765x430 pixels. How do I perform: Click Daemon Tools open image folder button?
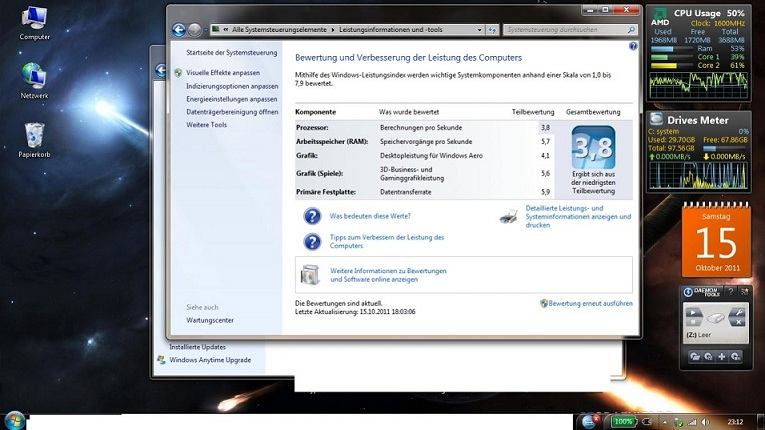(695, 357)
